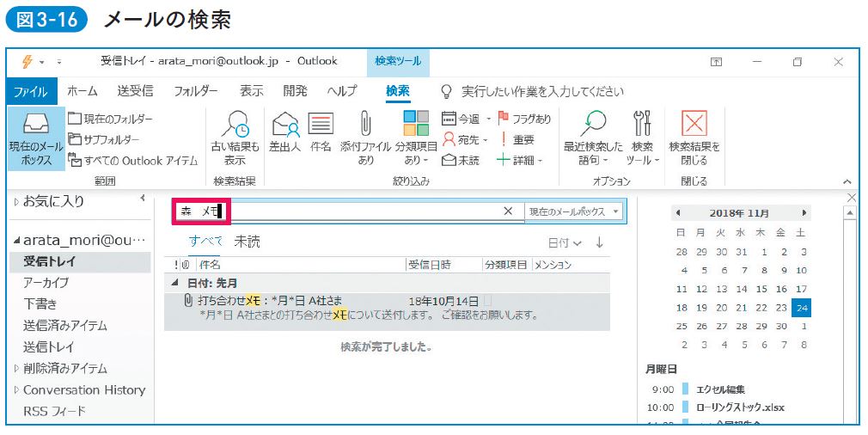
Task: Choose すべての Outlook アイテム scope
Action: [x=133, y=161]
